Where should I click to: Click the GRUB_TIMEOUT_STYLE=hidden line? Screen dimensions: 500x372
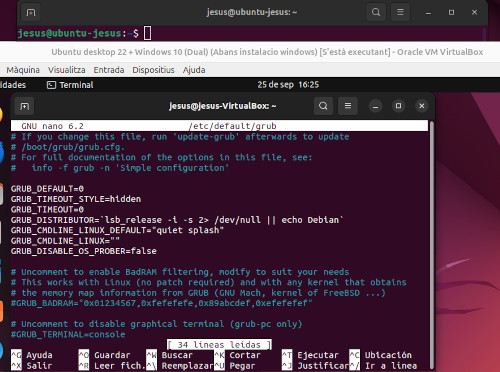coord(76,199)
